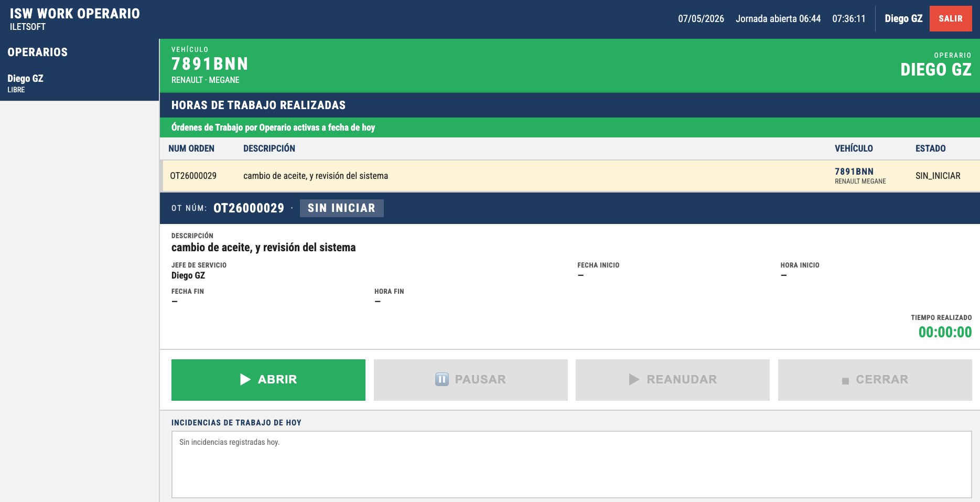Click the date 07/05/2026

coord(701,18)
